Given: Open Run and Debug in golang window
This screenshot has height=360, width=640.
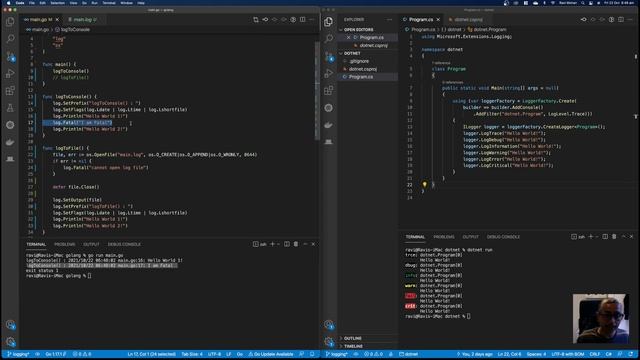Looking at the screenshot, I should 10,73.
